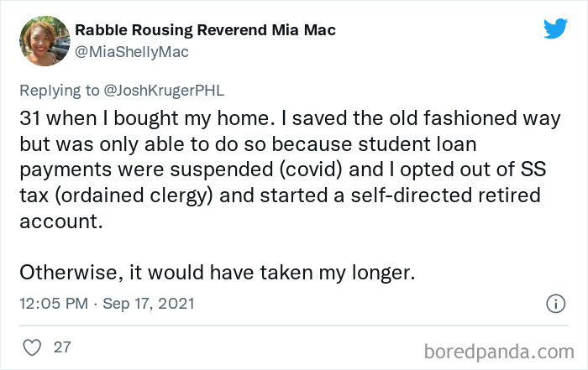Open Mia Mac's profile photo
This screenshot has height=370, width=588.
(44, 40)
